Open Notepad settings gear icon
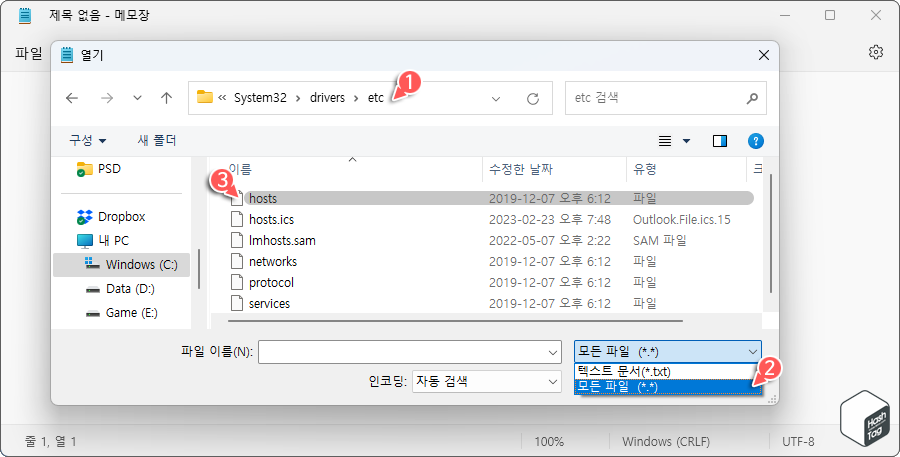Image resolution: width=900 pixels, height=457 pixels. [x=875, y=52]
